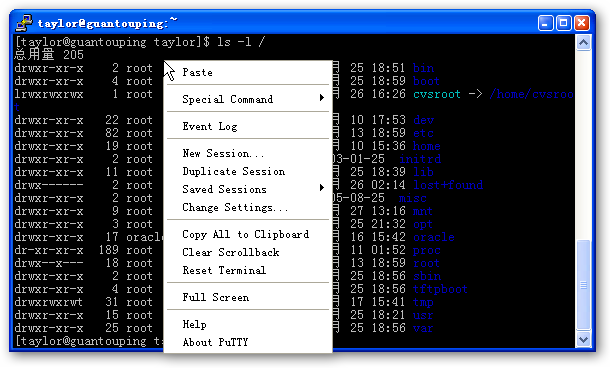Click the 'boot' directory name
The width and height of the screenshot is (610, 368).
tap(426, 81)
